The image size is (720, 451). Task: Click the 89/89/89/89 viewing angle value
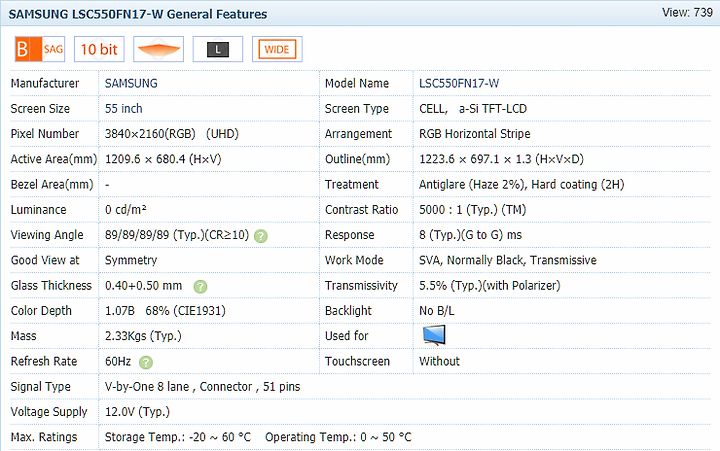pyautogui.click(x=177, y=235)
